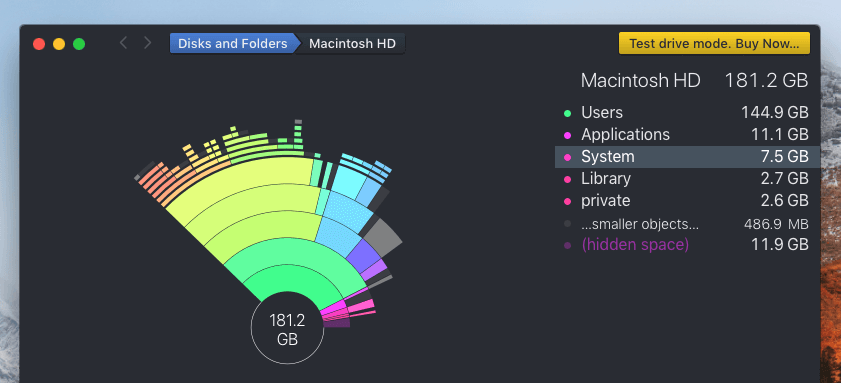The width and height of the screenshot is (841, 383).
Task: Close the window with the red button
Action: (39, 44)
